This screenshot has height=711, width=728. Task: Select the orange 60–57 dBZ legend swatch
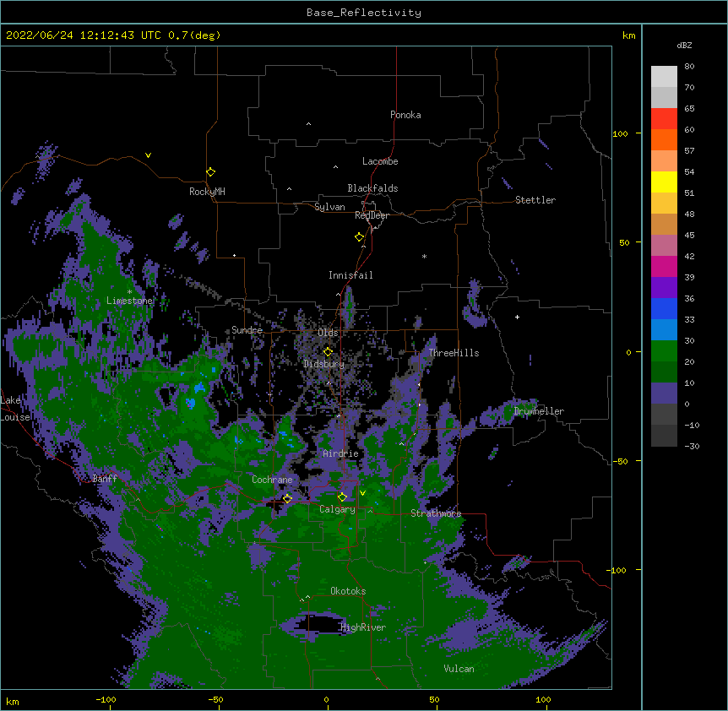pyautogui.click(x=664, y=140)
